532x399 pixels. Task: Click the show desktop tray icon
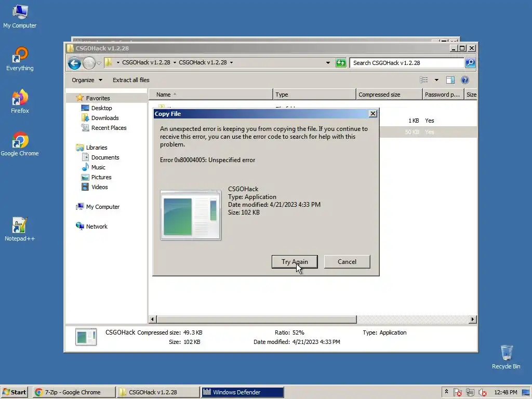(526, 392)
